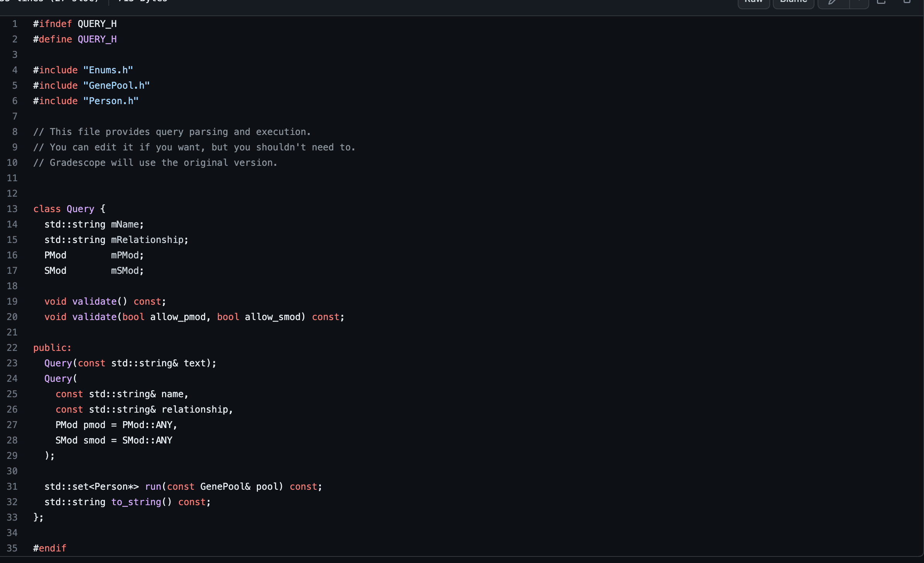Click line number 1

coord(15,24)
